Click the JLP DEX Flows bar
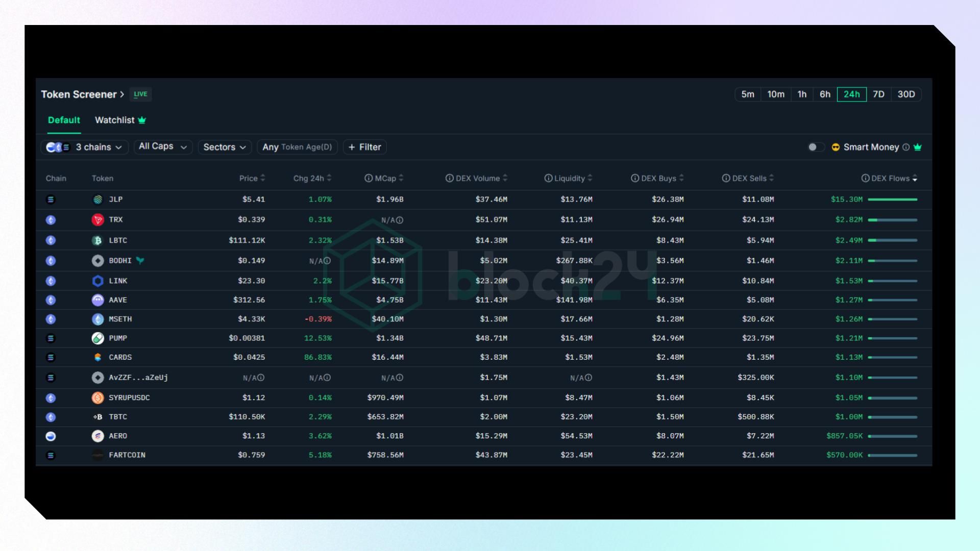The width and height of the screenshot is (980, 551). point(893,199)
